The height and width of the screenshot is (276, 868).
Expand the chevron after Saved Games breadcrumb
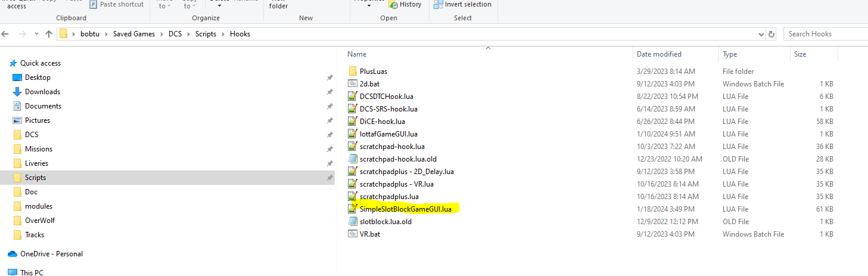[x=161, y=34]
